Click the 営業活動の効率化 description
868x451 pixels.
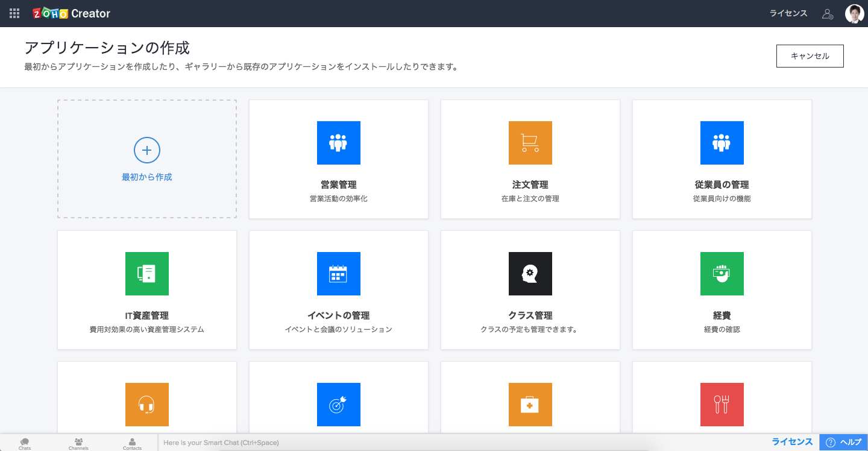tap(339, 198)
